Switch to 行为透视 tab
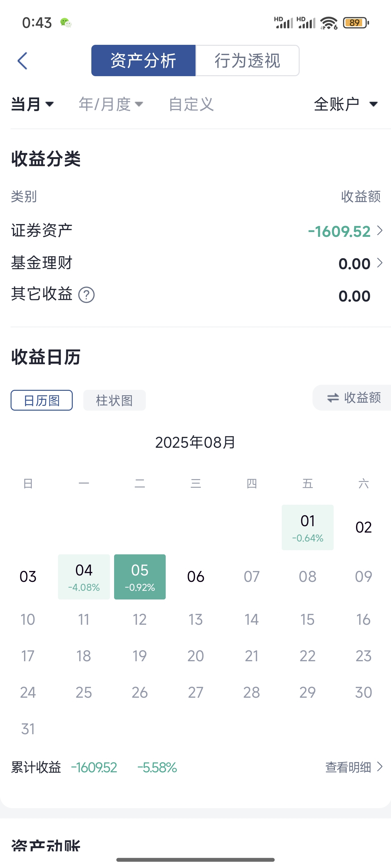Image resolution: width=391 pixels, height=868 pixels. [247, 61]
